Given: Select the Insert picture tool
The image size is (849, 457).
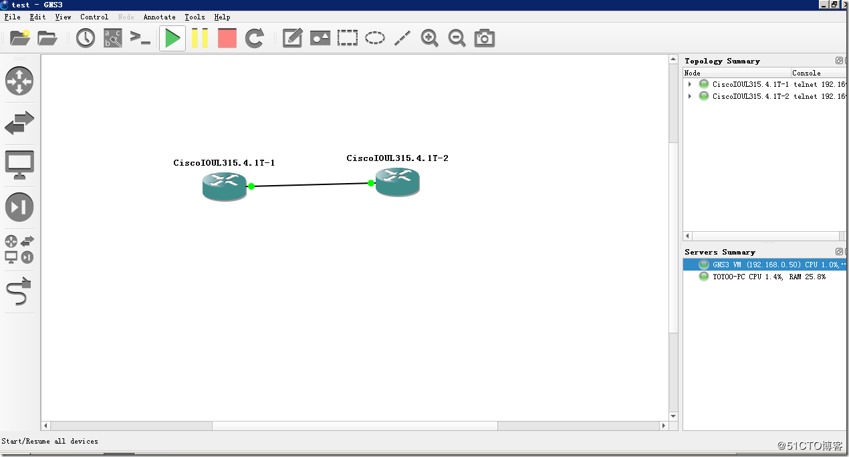Looking at the screenshot, I should pos(320,38).
